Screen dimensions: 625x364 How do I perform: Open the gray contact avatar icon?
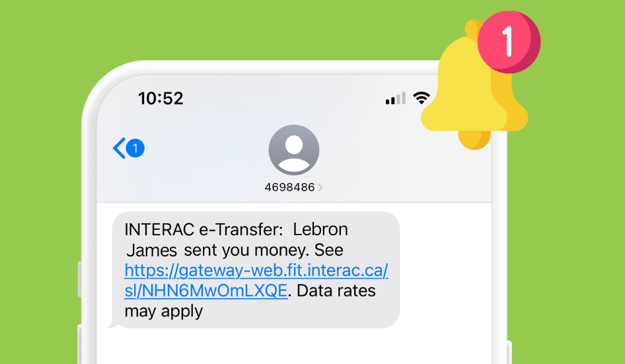294,150
